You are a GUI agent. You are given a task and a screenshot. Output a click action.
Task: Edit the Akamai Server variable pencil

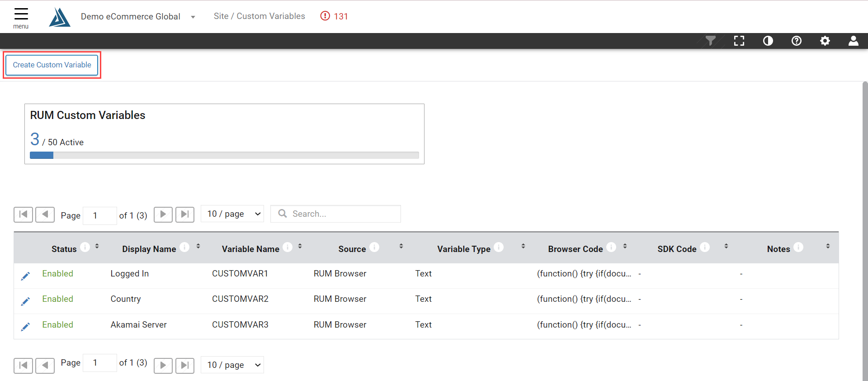point(26,326)
